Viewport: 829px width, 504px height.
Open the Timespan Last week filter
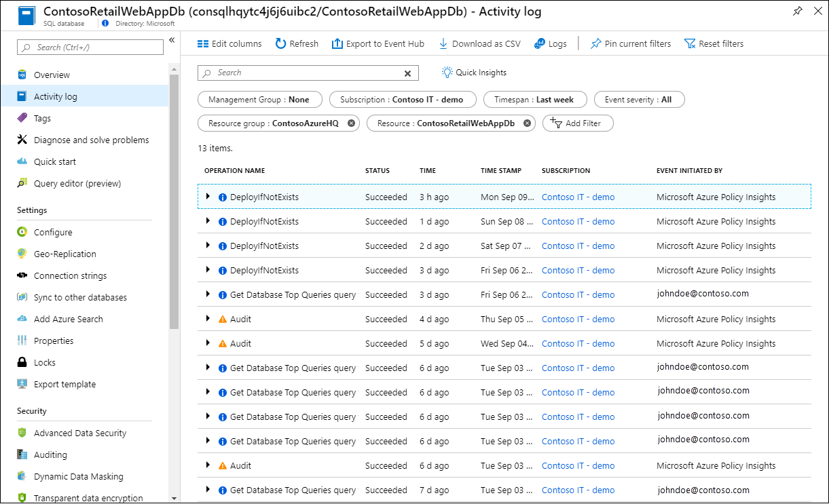pyautogui.click(x=534, y=100)
